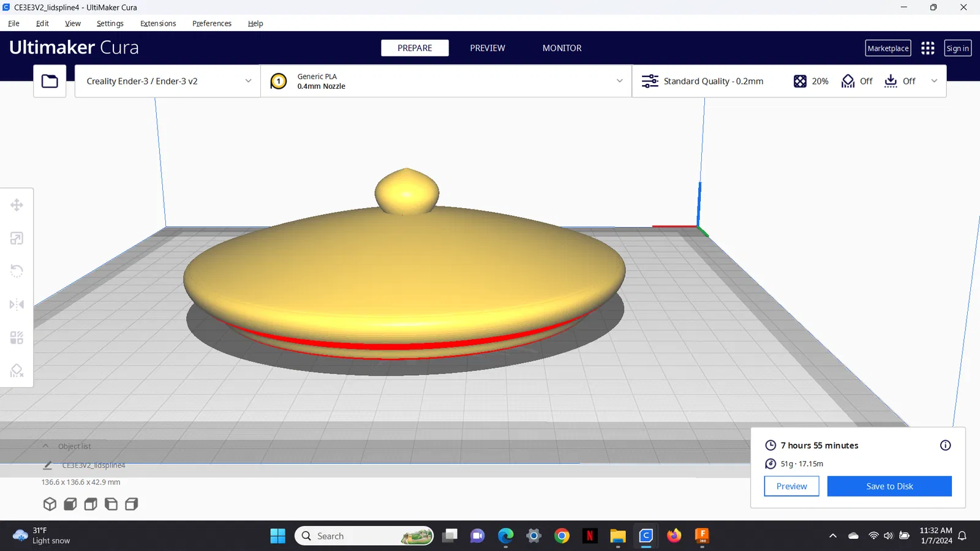Open the Ultimaker apps grid icon
The height and width of the screenshot is (551, 980).
click(x=927, y=48)
